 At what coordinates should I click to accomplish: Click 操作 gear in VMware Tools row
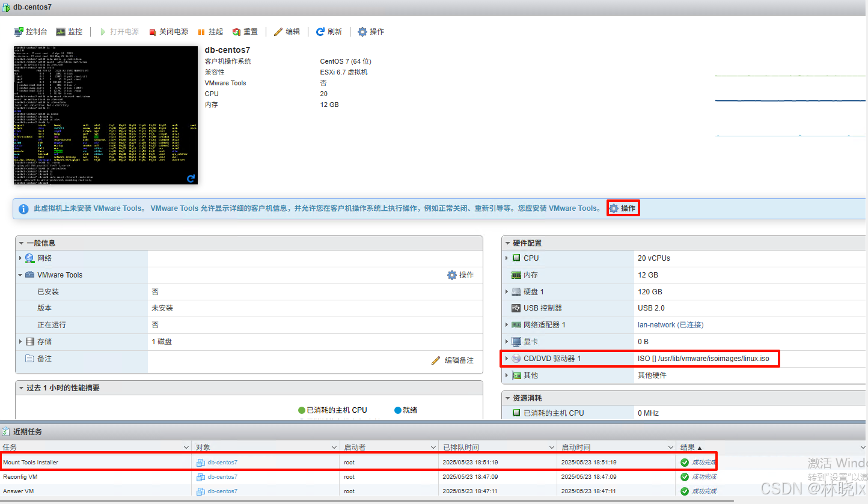pyautogui.click(x=460, y=275)
